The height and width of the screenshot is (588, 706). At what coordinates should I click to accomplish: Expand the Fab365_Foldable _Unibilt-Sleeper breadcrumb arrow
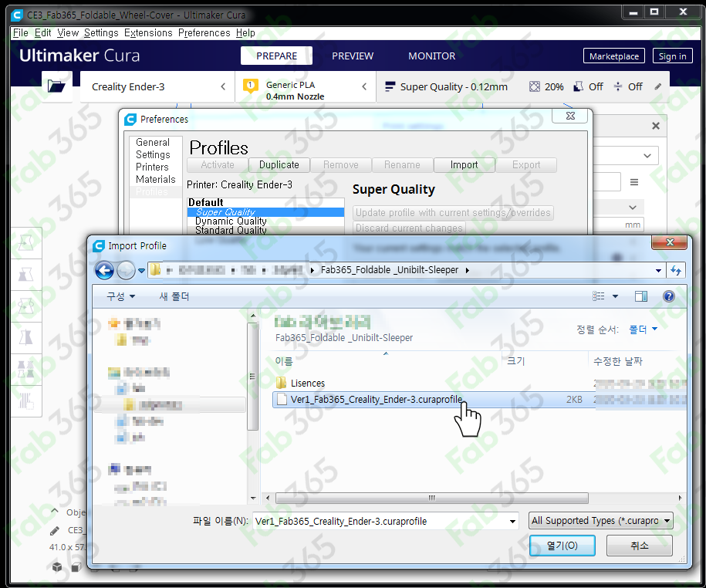[468, 270]
